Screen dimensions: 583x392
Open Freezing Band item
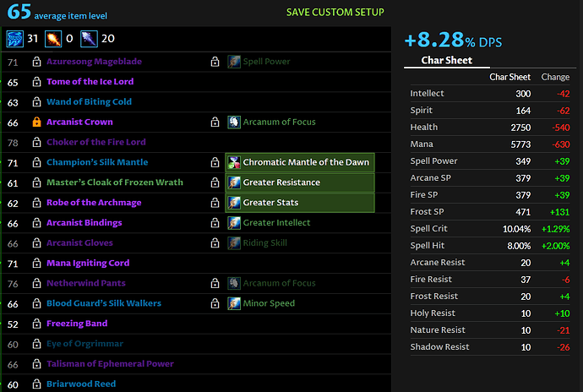pyautogui.click(x=77, y=324)
